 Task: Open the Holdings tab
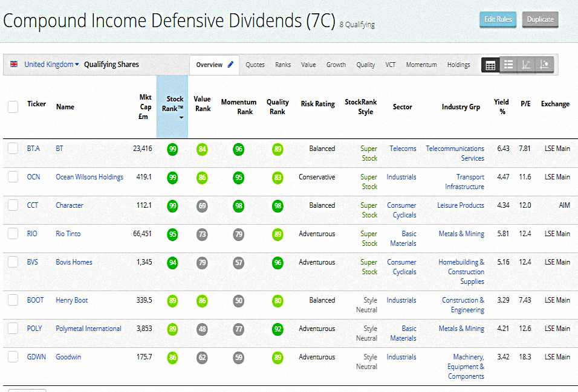click(x=458, y=65)
